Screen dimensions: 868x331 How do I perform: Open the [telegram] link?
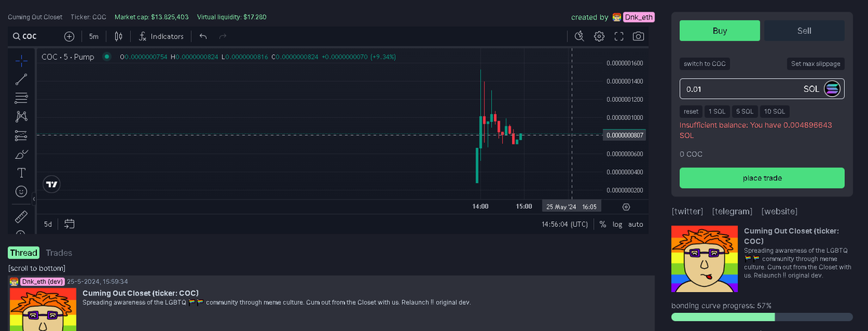point(732,211)
